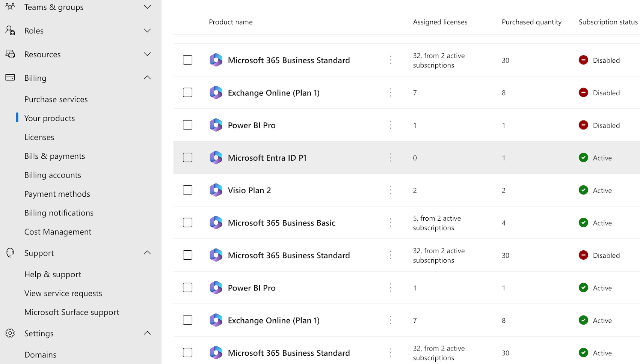
Task: Open Microsoft 365 Business Basic product
Action: (x=281, y=223)
